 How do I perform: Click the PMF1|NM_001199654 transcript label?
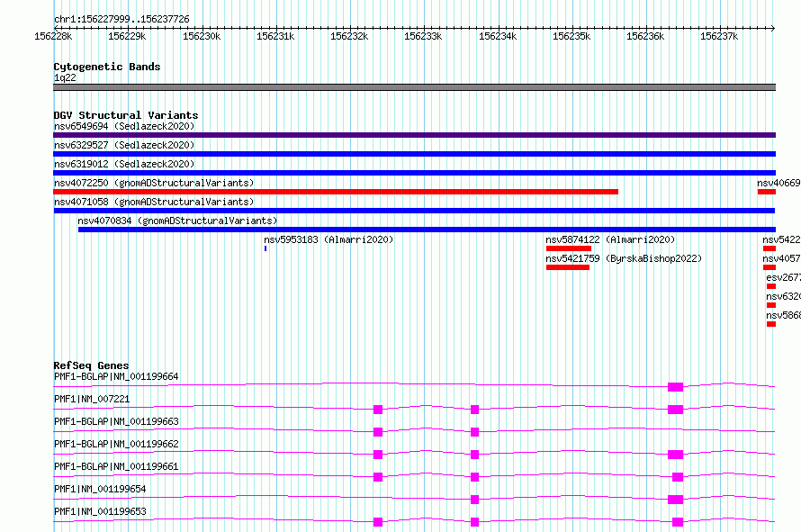[100, 489]
